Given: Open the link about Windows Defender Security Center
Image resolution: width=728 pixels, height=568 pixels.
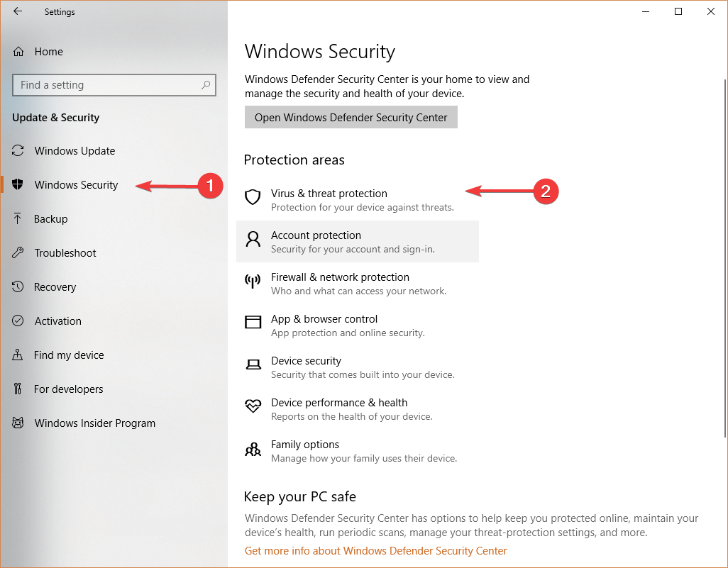Looking at the screenshot, I should [375, 550].
